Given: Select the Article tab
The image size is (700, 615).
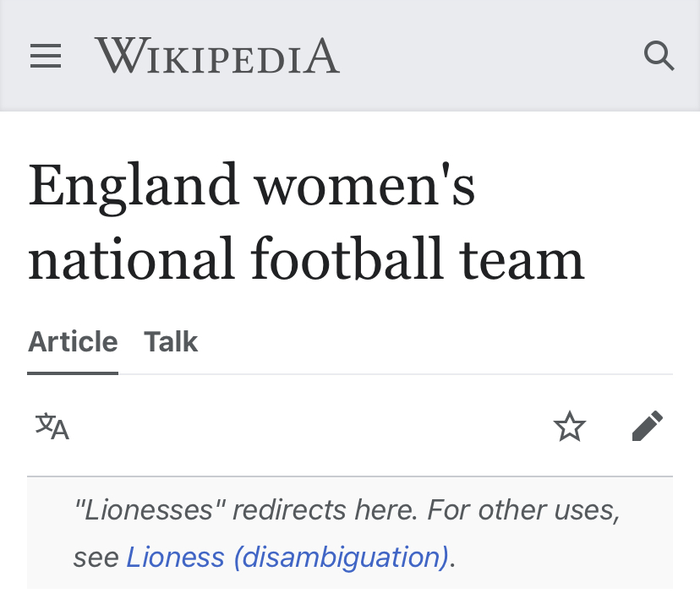Looking at the screenshot, I should click(73, 342).
